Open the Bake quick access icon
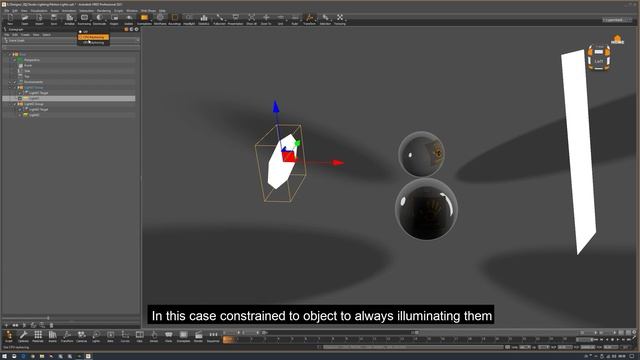The height and width of the screenshot is (360, 640). pyautogui.click(x=111, y=336)
